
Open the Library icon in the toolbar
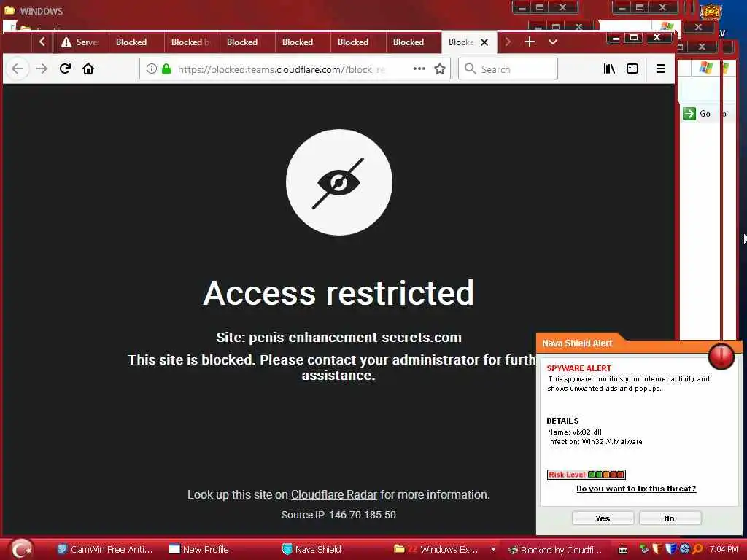click(609, 69)
